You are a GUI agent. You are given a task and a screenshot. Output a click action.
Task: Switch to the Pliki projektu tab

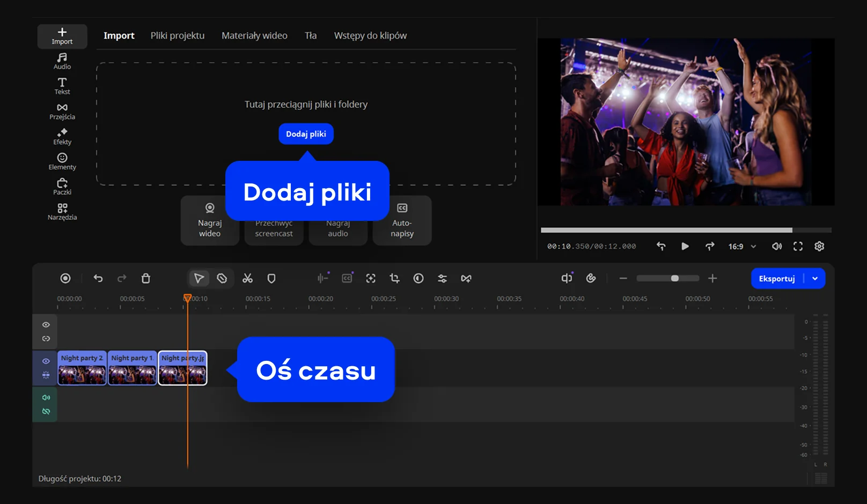click(177, 35)
